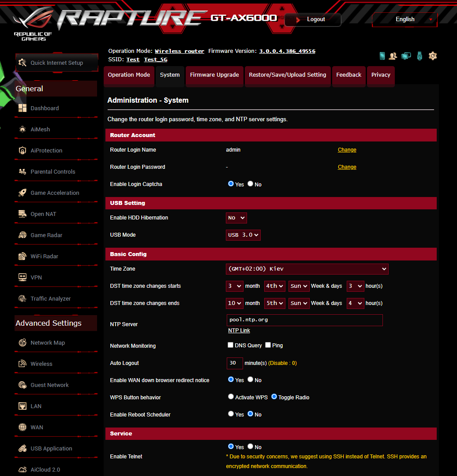The width and height of the screenshot is (457, 476).
Task: Open AiCloud 2.0 cloud icon
Action: pos(22,470)
